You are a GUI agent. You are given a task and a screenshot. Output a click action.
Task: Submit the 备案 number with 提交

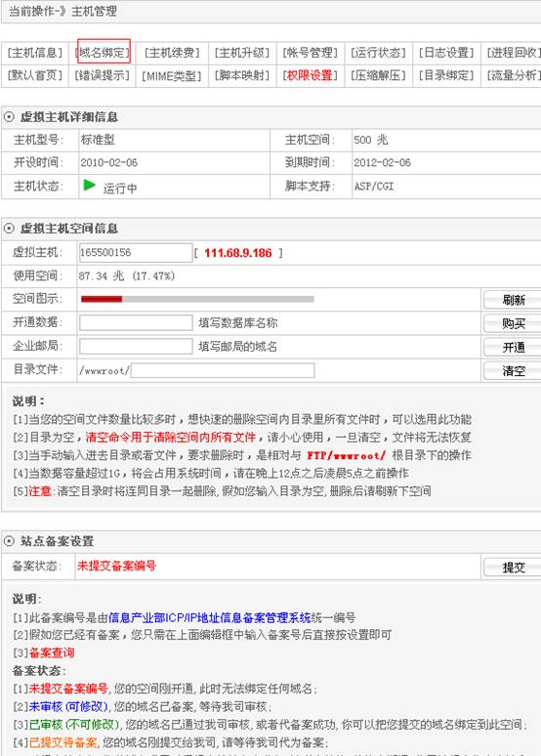pyautogui.click(x=513, y=567)
